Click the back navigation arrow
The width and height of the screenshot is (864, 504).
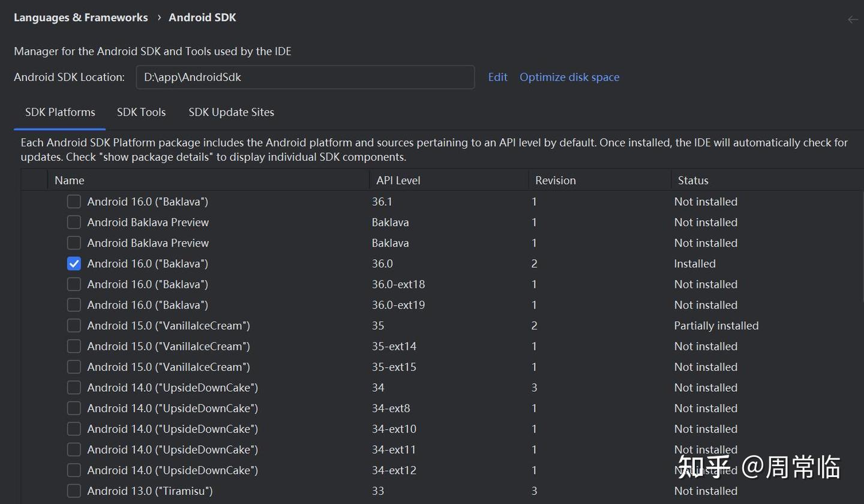point(853,19)
